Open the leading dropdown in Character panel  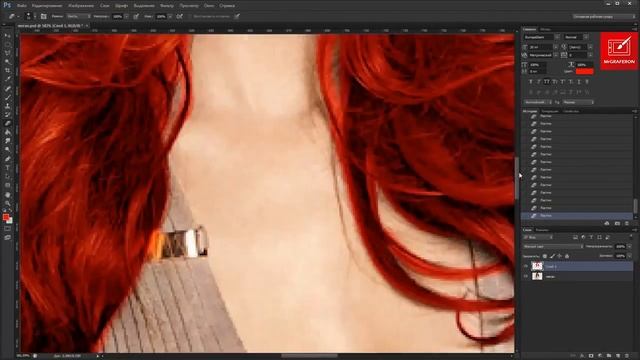tap(590, 47)
